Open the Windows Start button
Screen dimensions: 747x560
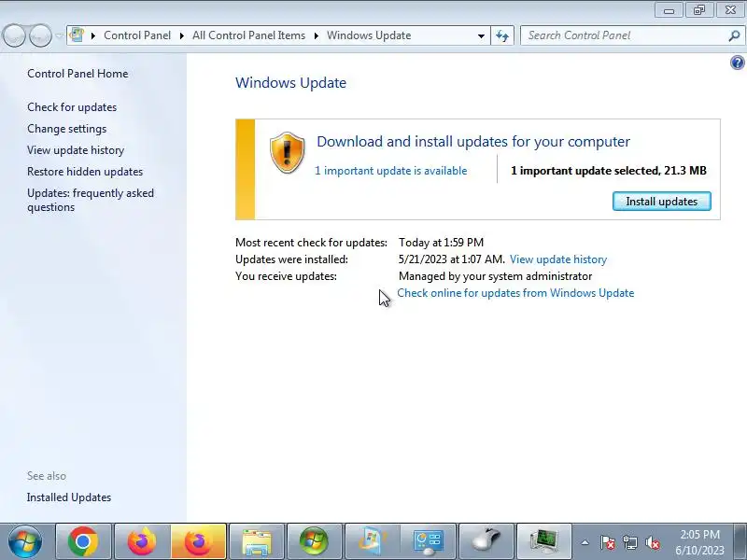25,541
